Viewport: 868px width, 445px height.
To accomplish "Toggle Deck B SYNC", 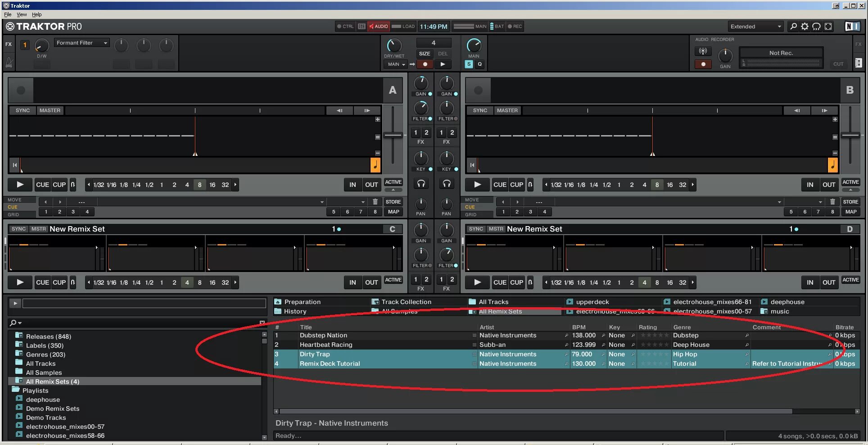I will tap(480, 110).
